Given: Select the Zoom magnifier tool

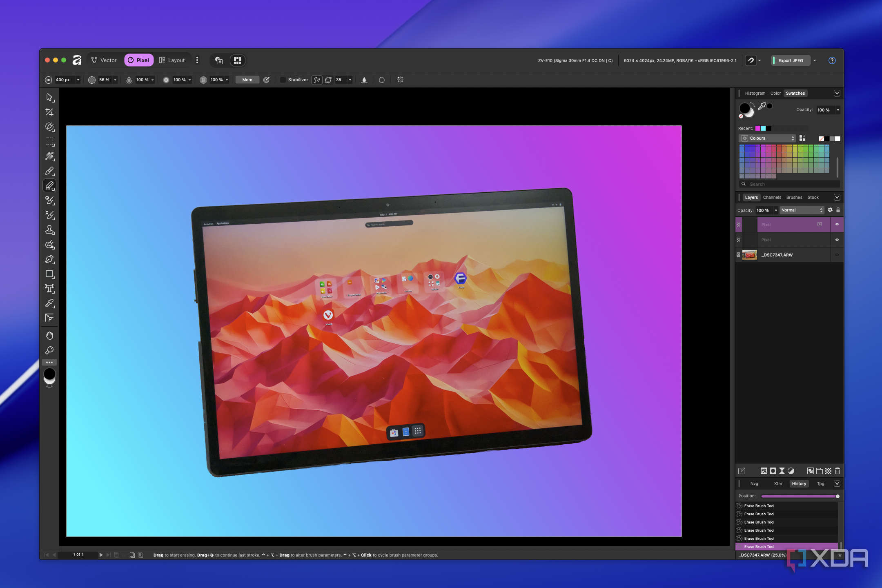Looking at the screenshot, I should click(x=49, y=350).
